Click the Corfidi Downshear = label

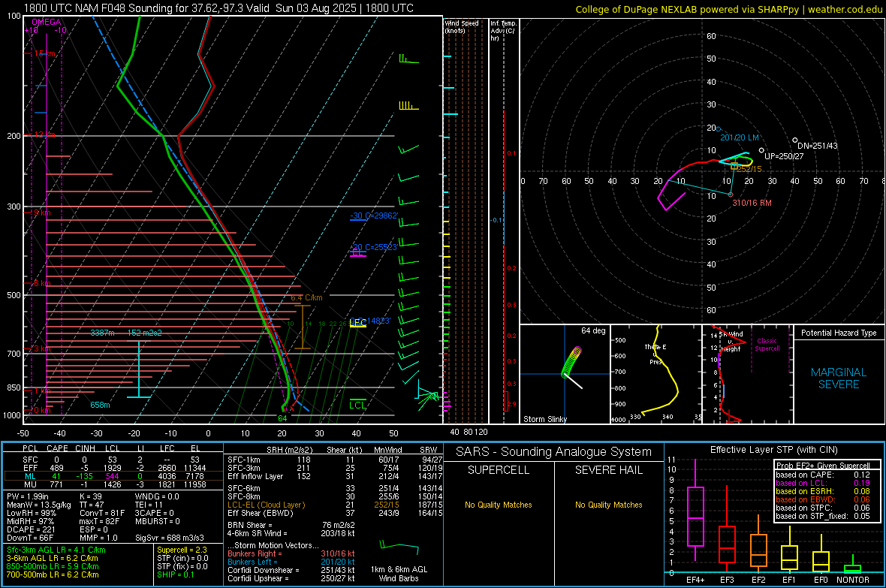(x=264, y=571)
